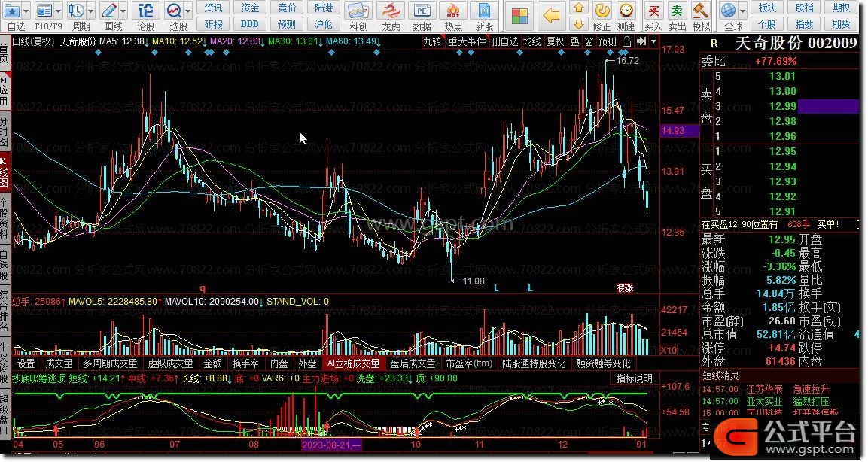Open the 模拟 simulated trading gavel icon
The height and width of the screenshot is (462, 868).
point(701,11)
